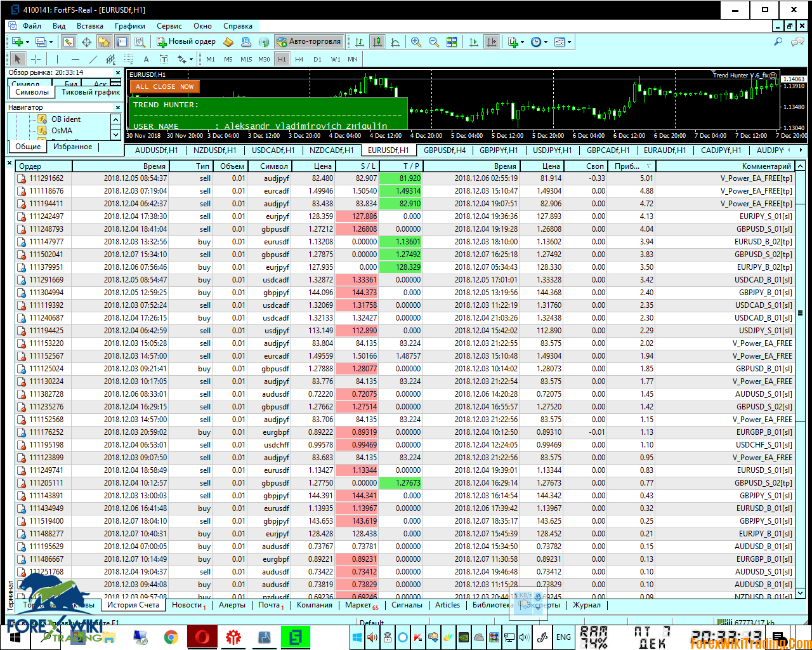Zoom in on the chart
This screenshot has width=812, height=650.
pyautogui.click(x=416, y=42)
